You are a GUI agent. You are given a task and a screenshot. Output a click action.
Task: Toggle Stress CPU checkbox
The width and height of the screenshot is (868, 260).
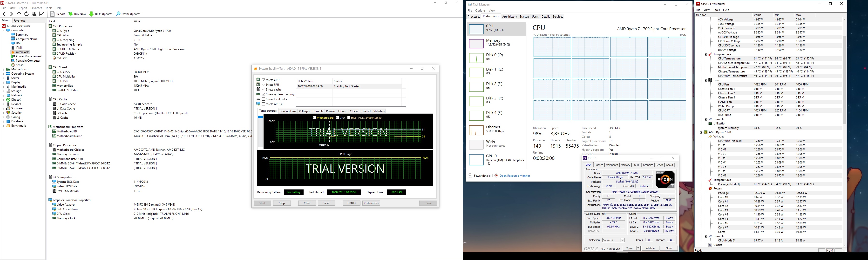coord(264,80)
